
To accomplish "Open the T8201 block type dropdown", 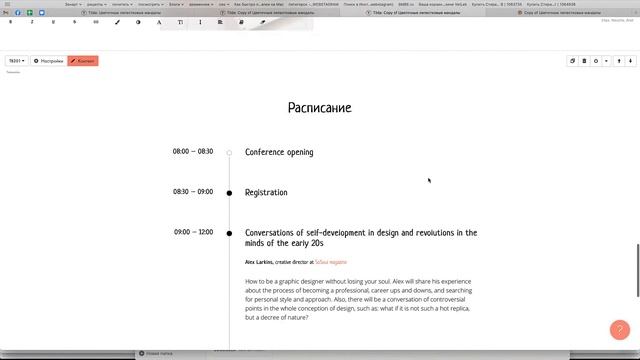I will [x=16, y=61].
